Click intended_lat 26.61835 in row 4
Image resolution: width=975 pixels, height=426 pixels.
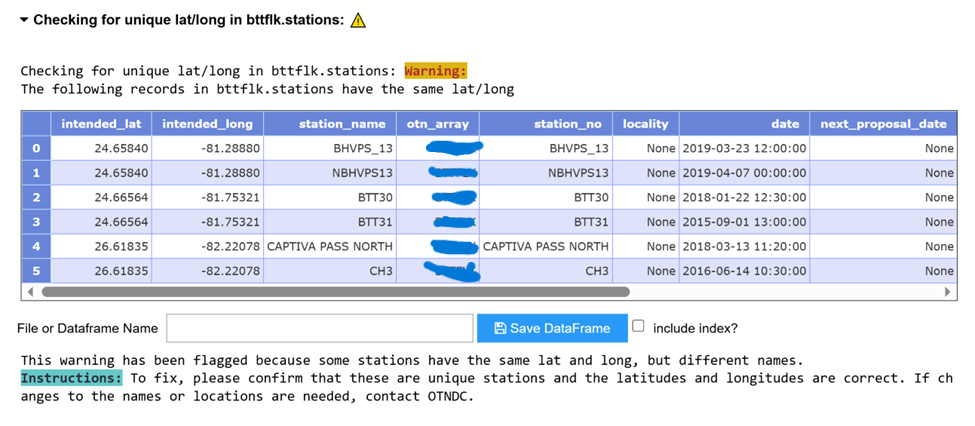[x=101, y=246]
